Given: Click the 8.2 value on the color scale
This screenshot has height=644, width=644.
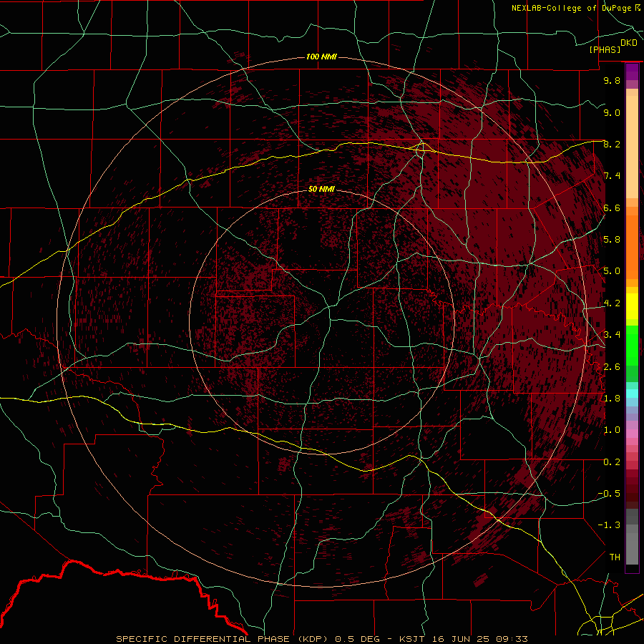Looking at the screenshot, I should coord(612,144).
